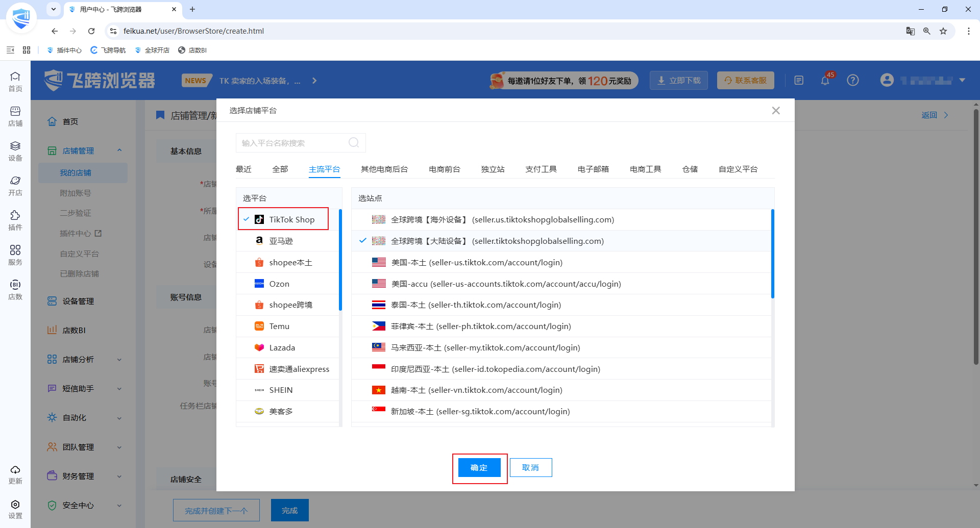Viewport: 980px width, 528px height.
Task: Click the user avatar icon
Action: point(887,80)
